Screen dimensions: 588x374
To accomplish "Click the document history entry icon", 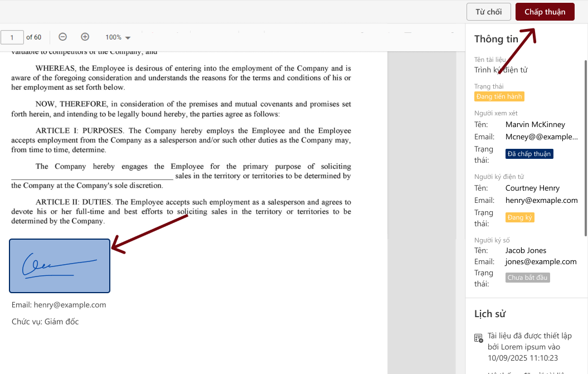I will click(x=478, y=338).
